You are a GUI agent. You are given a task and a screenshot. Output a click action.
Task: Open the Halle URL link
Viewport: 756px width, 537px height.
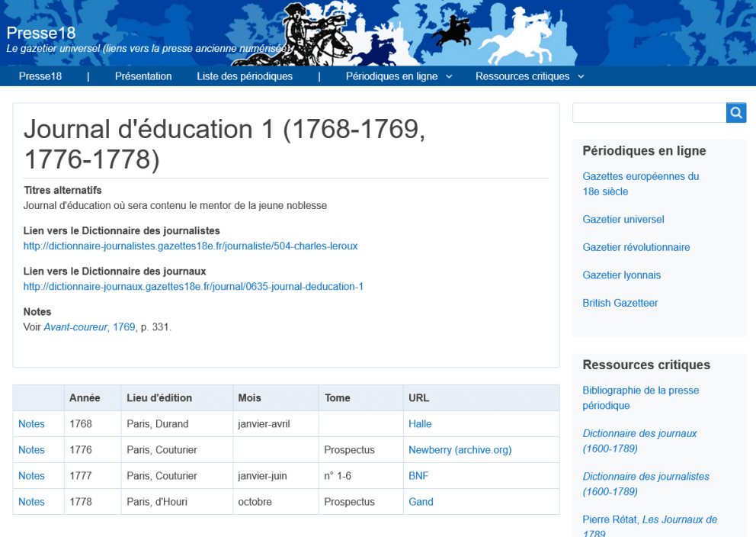point(420,423)
